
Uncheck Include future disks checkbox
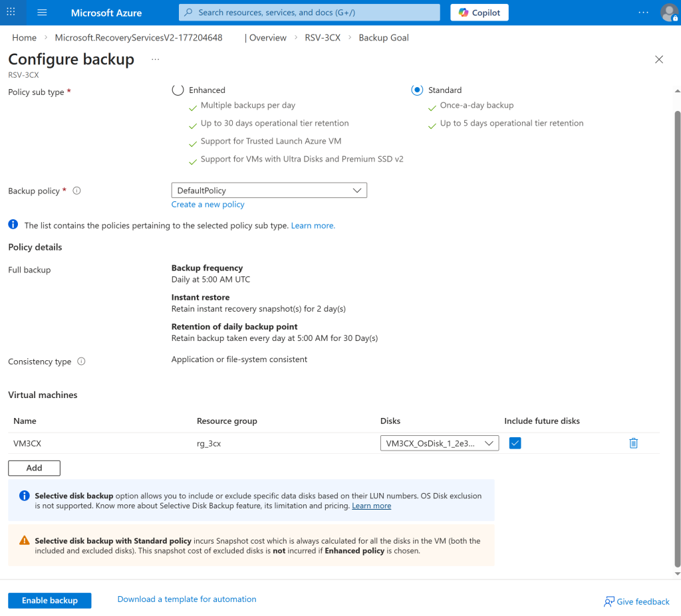tap(515, 443)
